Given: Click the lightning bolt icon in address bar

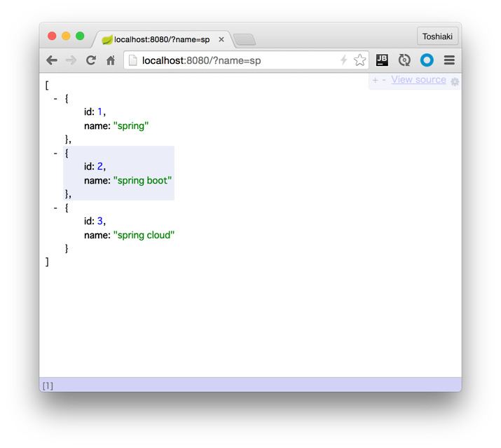Looking at the screenshot, I should click(x=344, y=60).
